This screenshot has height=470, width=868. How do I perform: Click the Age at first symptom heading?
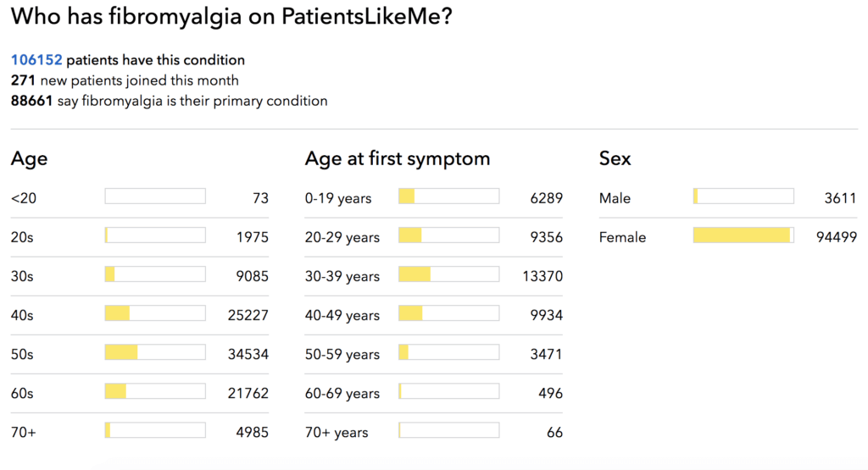click(x=398, y=158)
